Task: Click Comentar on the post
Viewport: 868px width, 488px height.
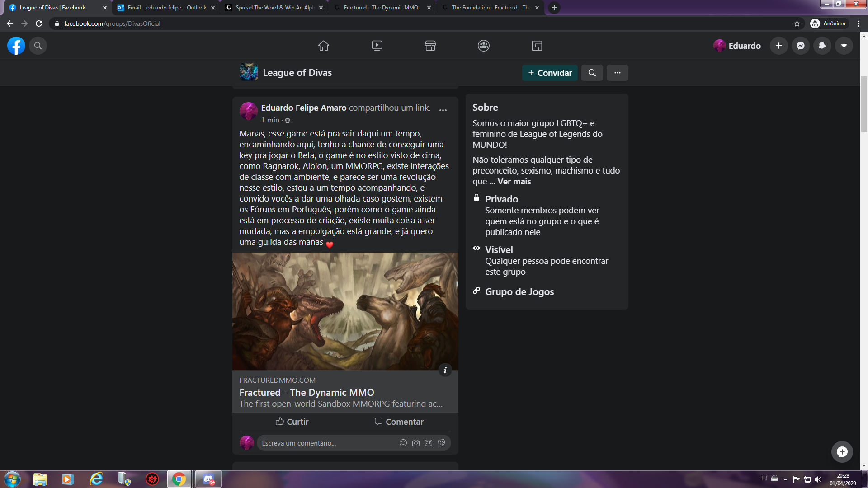Action: (x=399, y=422)
